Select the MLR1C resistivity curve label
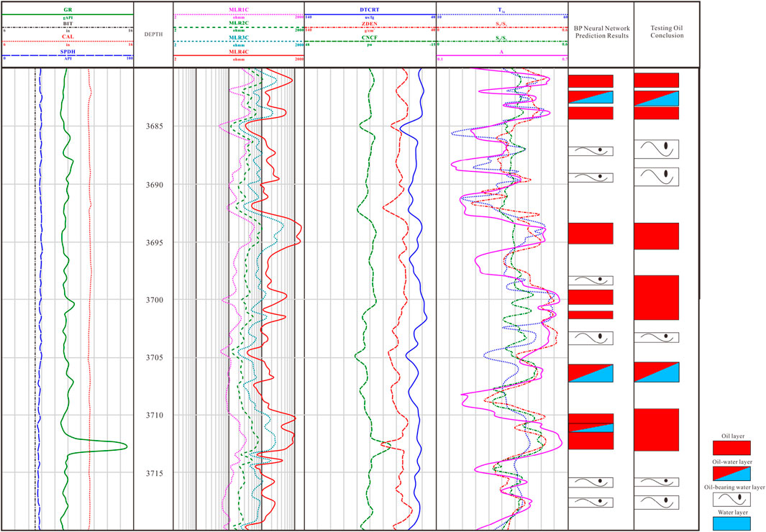This screenshot has width=766, height=532. pyautogui.click(x=238, y=10)
